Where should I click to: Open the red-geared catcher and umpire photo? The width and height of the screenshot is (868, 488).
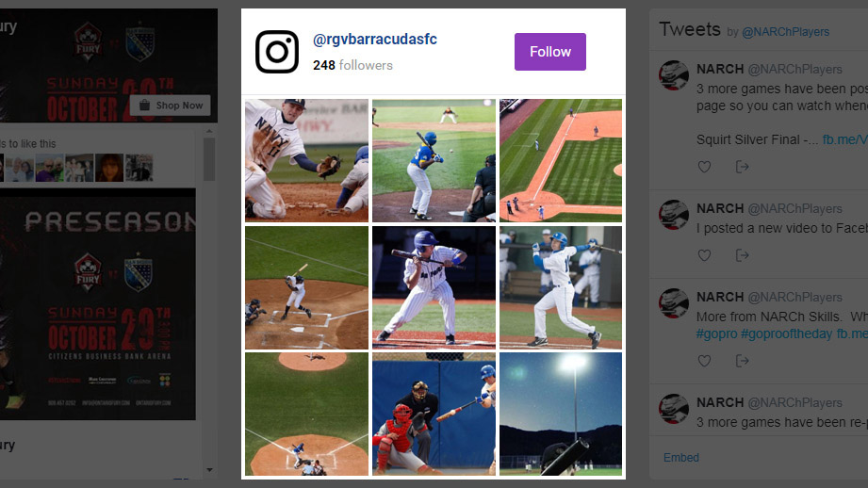[434, 414]
